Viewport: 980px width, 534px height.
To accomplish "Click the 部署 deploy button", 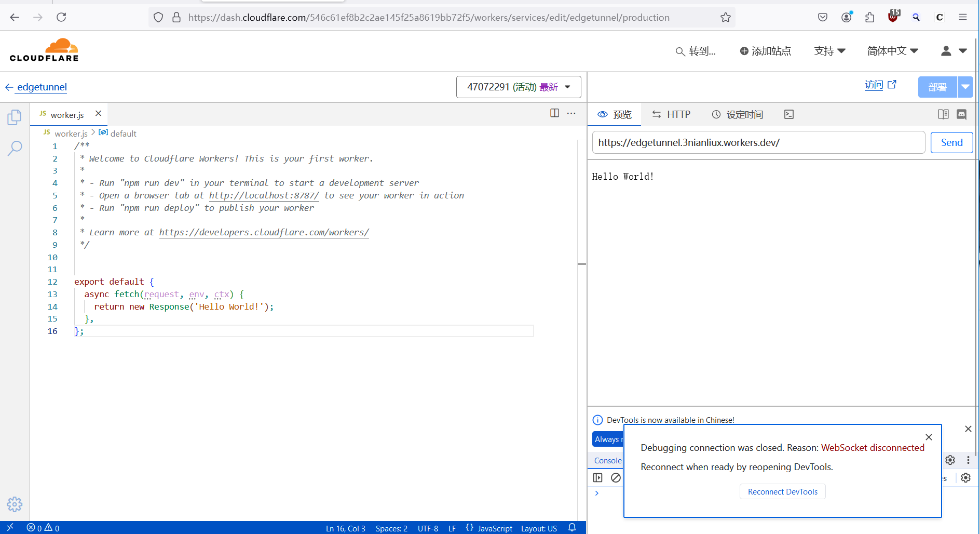I will (x=937, y=87).
